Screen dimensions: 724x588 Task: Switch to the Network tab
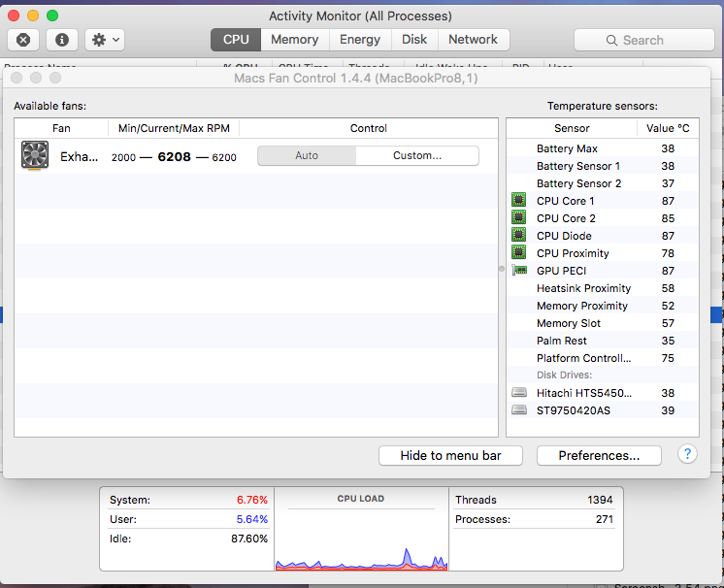[474, 40]
